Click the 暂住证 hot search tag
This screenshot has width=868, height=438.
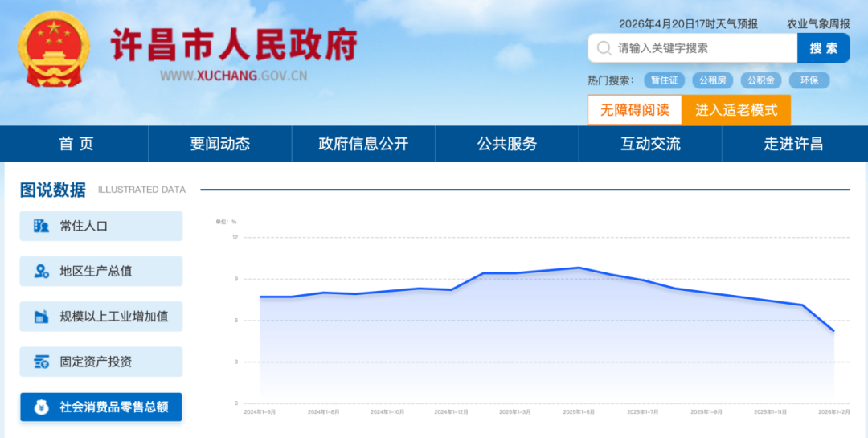click(x=665, y=80)
